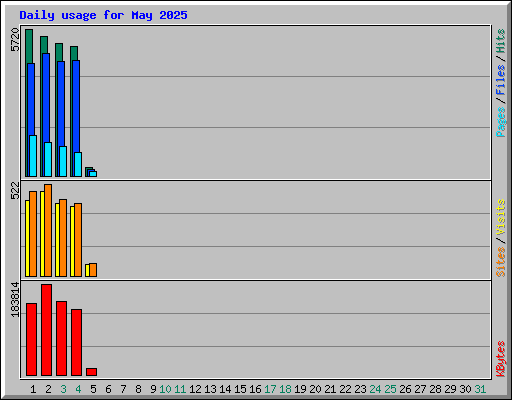Click the red KBytes bar for day 1
512x400 pixels.
[31, 339]
